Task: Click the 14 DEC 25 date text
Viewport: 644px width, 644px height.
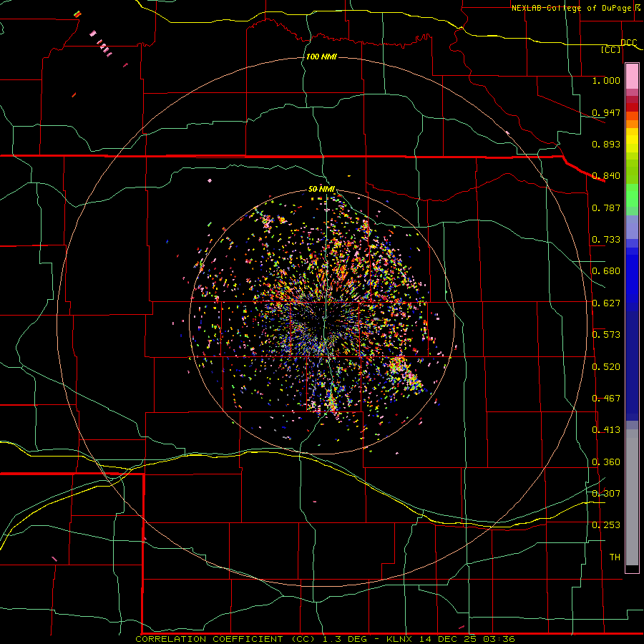Action: (448, 639)
